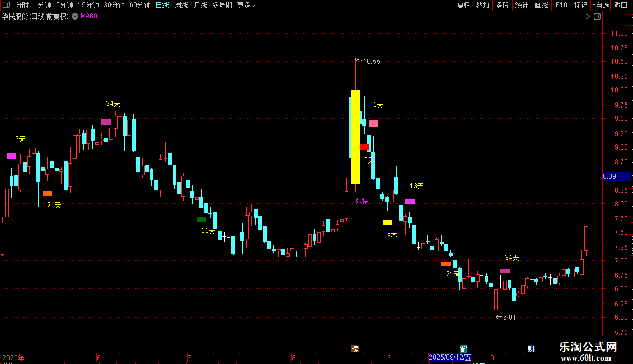Screen dimensions: 633x364
Task: Click the 10.55 high price label
Action: 371,62
